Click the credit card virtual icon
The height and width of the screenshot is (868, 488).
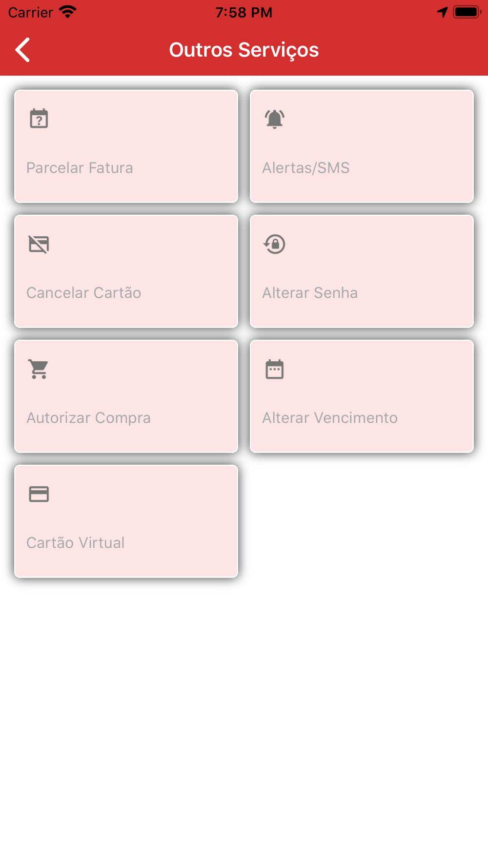click(39, 494)
